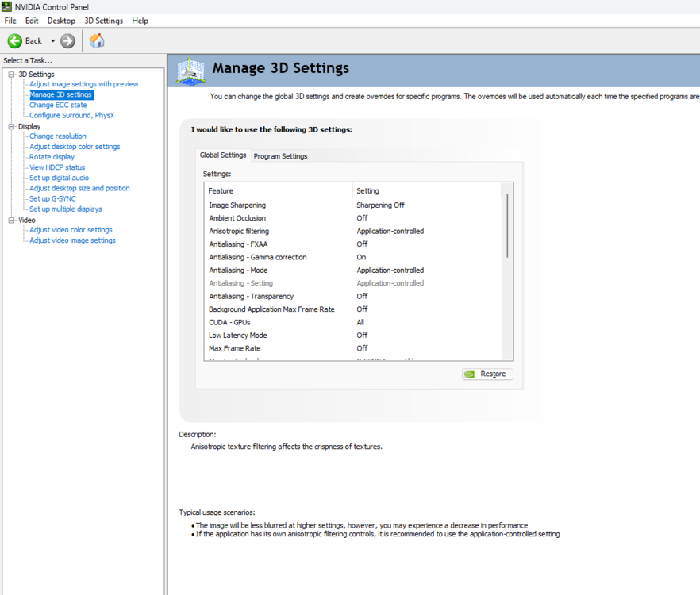Open the Set up G-SYNC page

[x=52, y=198]
